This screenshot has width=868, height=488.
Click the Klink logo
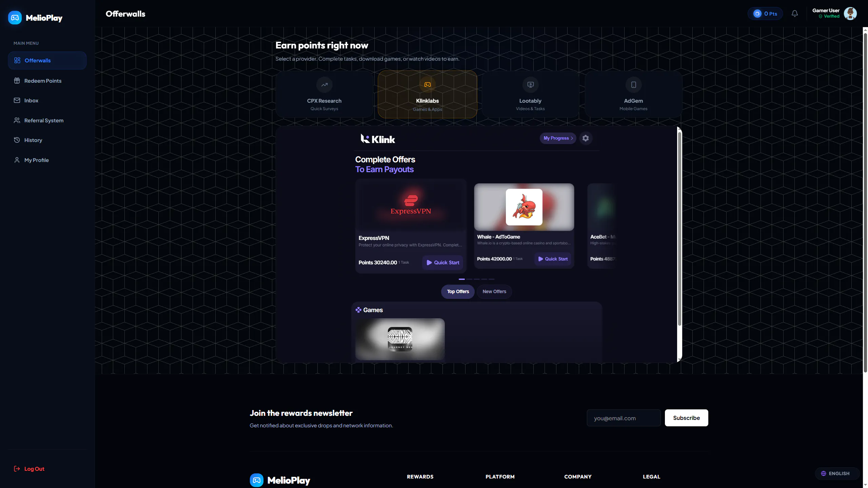pos(378,139)
